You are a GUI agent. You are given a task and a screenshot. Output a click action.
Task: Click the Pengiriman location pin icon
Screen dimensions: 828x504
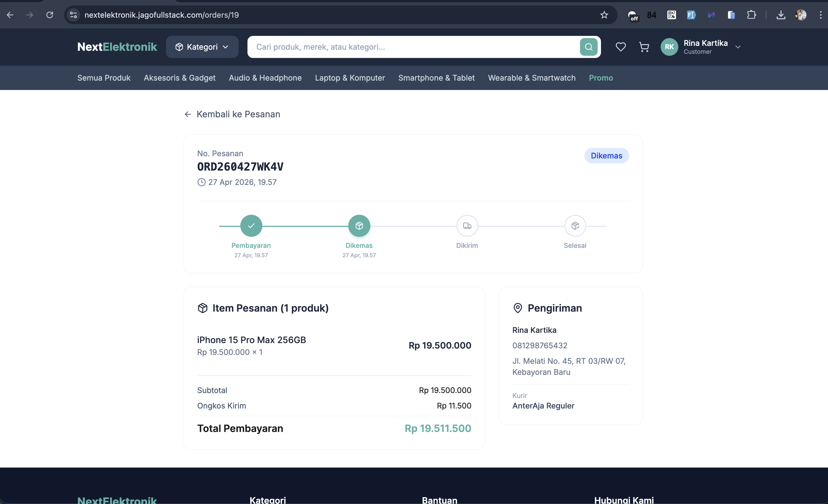click(x=518, y=308)
